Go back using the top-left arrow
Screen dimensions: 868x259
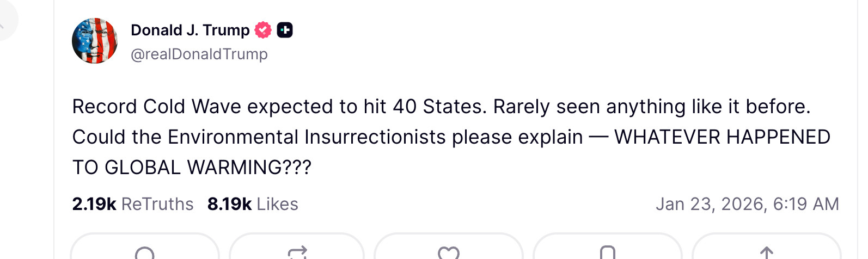3,22
